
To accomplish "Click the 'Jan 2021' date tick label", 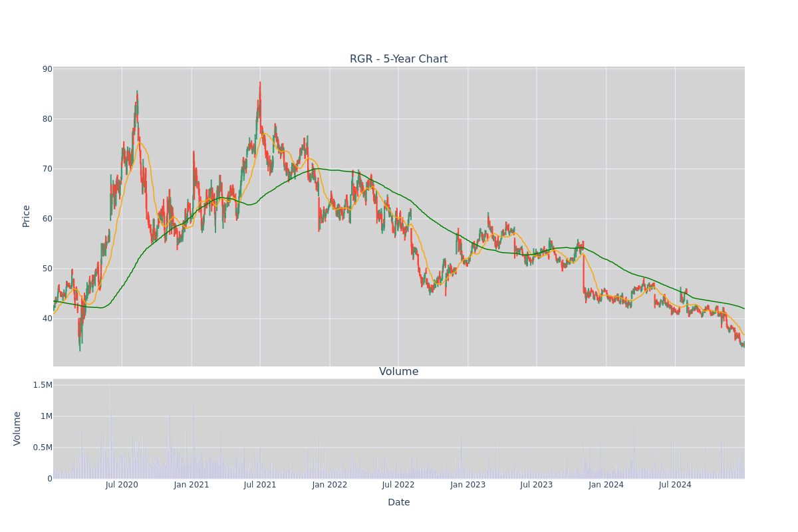I will (192, 485).
